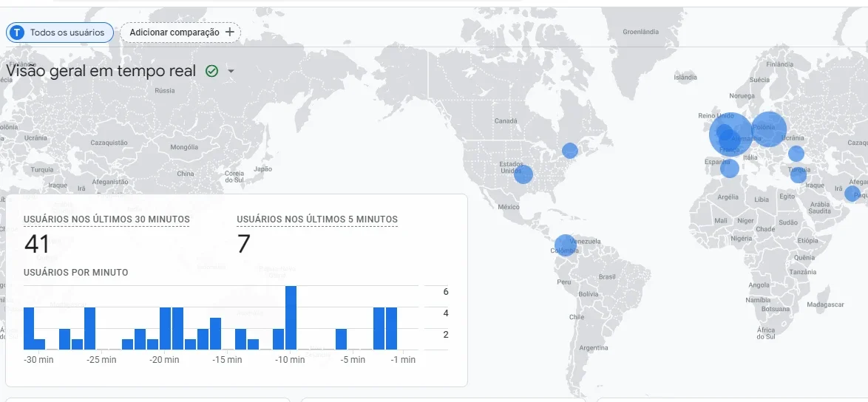The image size is (868, 402).
Task: Select the Todos os usuários chip
Action: 60,33
